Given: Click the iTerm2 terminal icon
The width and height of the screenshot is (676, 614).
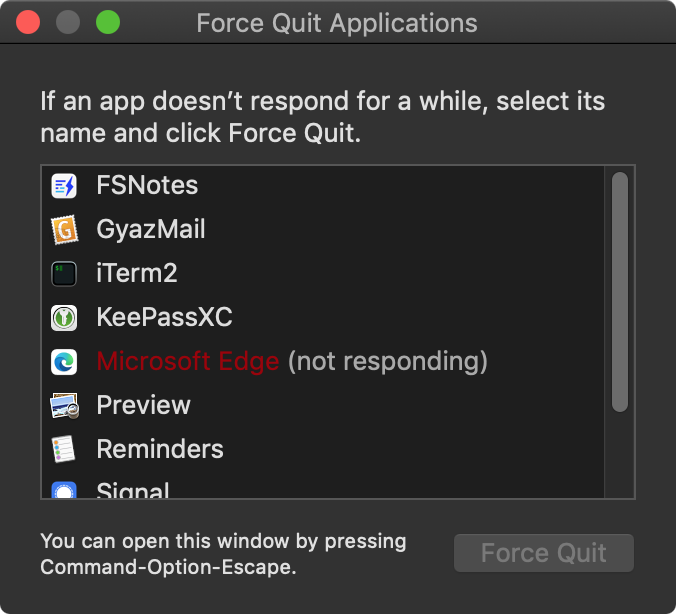Looking at the screenshot, I should click(64, 273).
